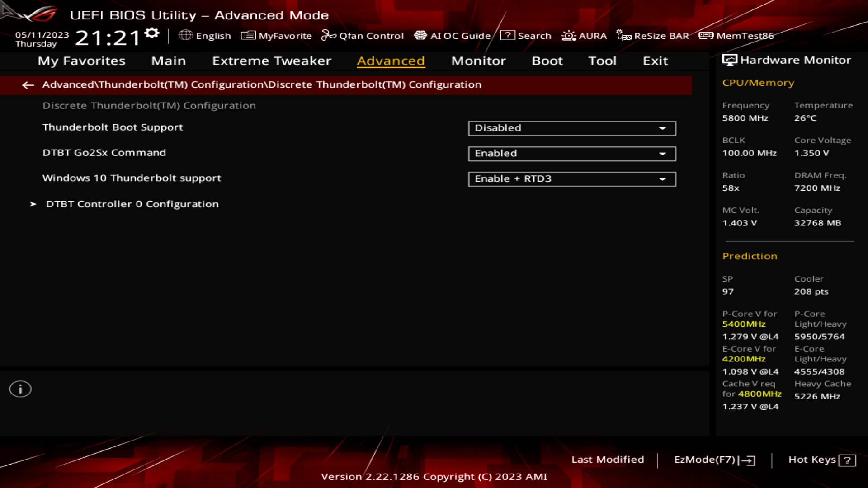The image size is (868, 488).
Task: Click the 32768 MB capacity value
Action: (x=817, y=223)
